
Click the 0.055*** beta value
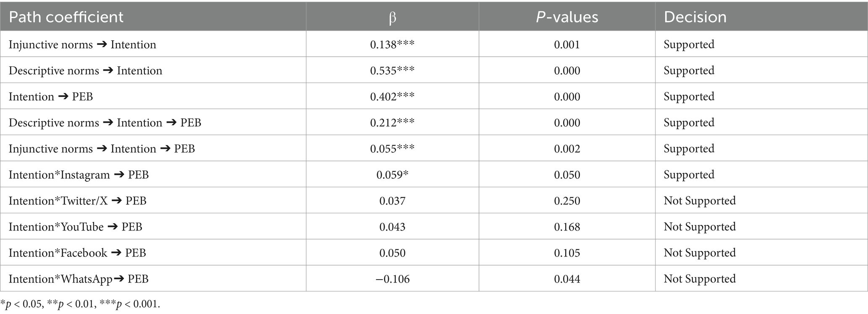point(392,149)
